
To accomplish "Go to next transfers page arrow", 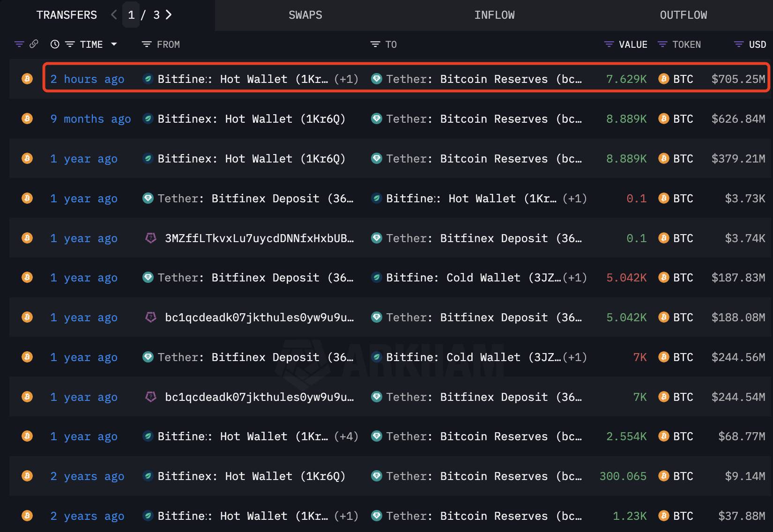I will pos(169,15).
